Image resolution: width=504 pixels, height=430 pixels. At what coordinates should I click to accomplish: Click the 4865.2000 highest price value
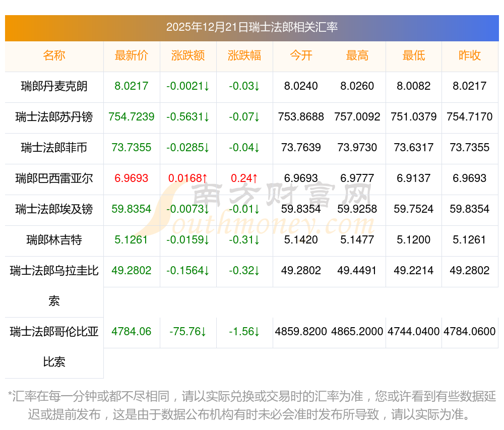[x=357, y=332]
